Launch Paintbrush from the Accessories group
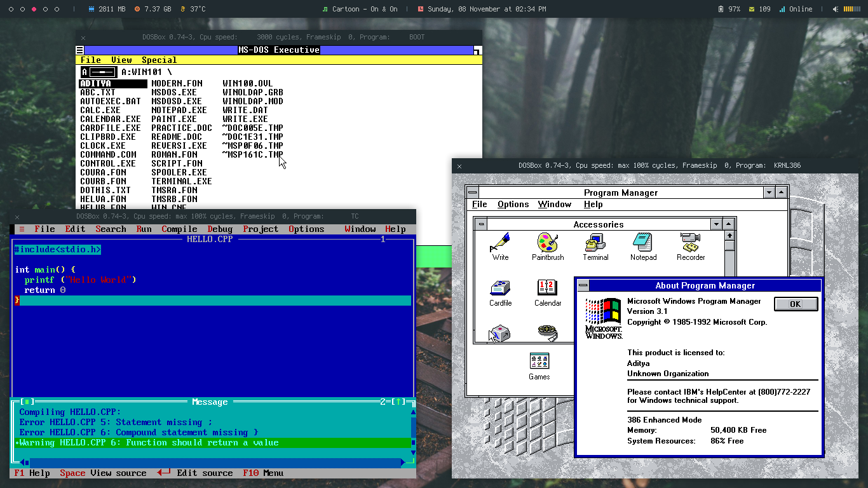 tap(547, 243)
